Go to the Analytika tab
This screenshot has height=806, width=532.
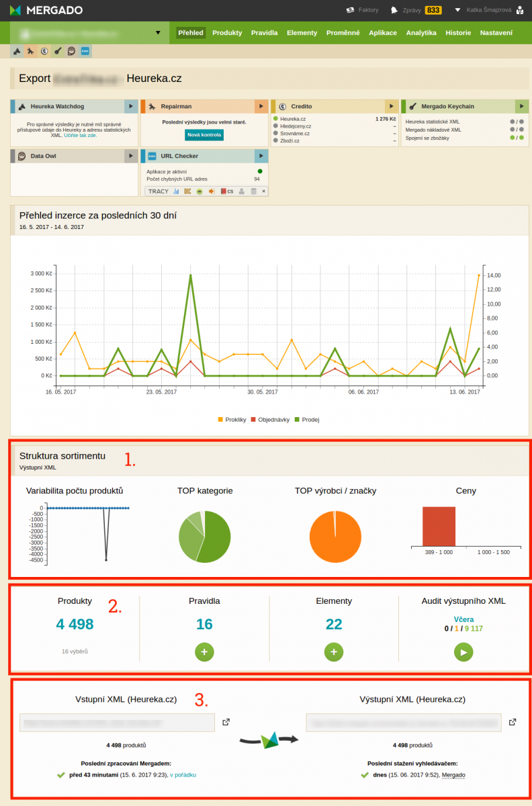pos(421,32)
